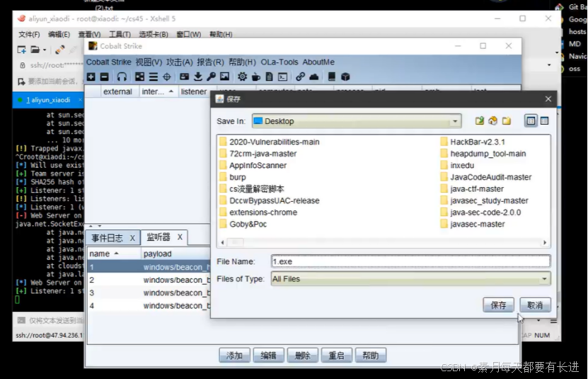
Task: Click the coffee cup Java applet icon
Action: click(x=255, y=77)
